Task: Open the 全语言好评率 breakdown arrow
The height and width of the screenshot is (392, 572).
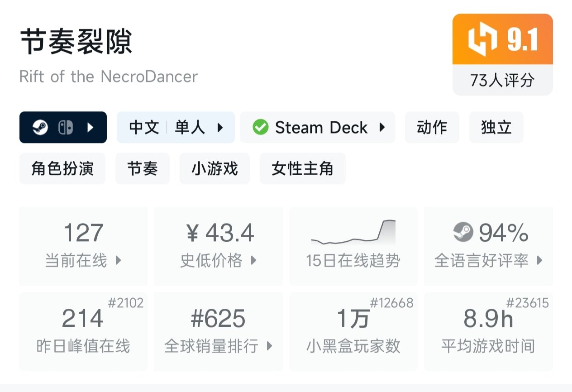Action: click(x=539, y=260)
